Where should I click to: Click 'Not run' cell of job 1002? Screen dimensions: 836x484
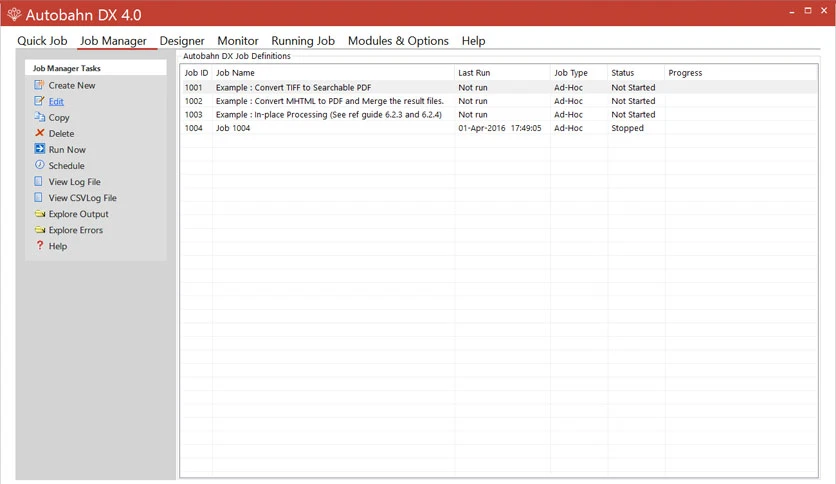(473, 101)
